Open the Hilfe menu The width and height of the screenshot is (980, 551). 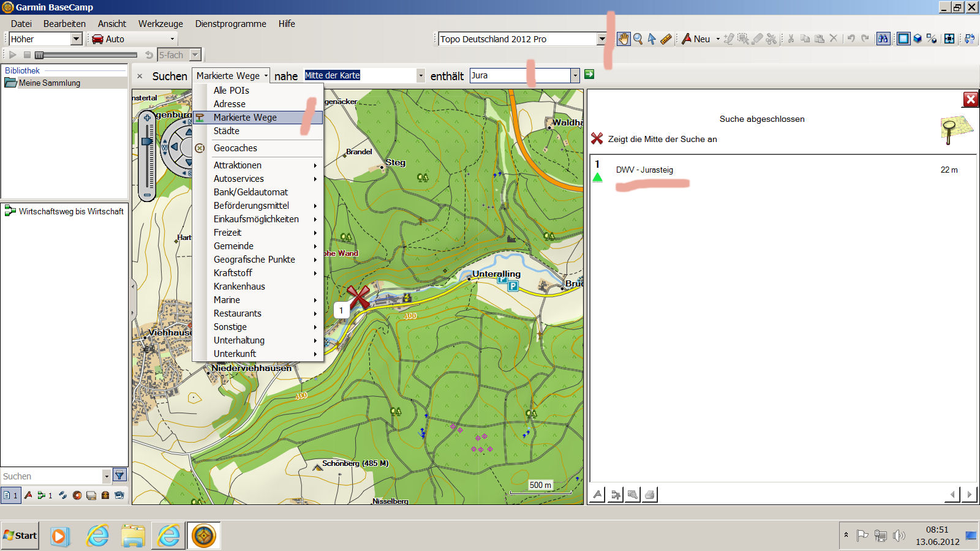[287, 24]
